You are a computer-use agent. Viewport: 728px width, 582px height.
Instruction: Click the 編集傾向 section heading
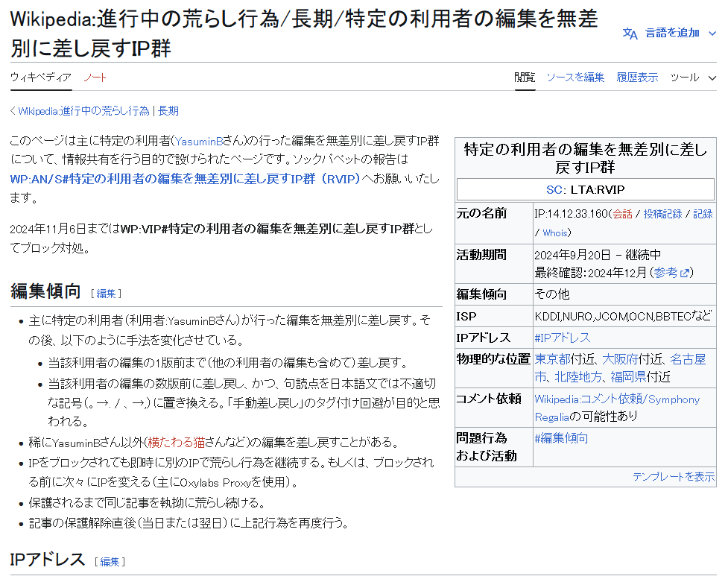(45, 291)
